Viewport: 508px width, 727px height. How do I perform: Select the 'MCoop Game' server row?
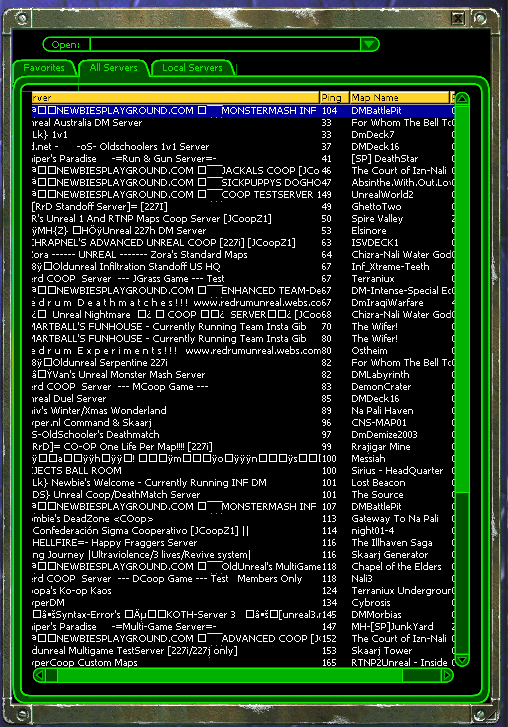(x=243, y=387)
